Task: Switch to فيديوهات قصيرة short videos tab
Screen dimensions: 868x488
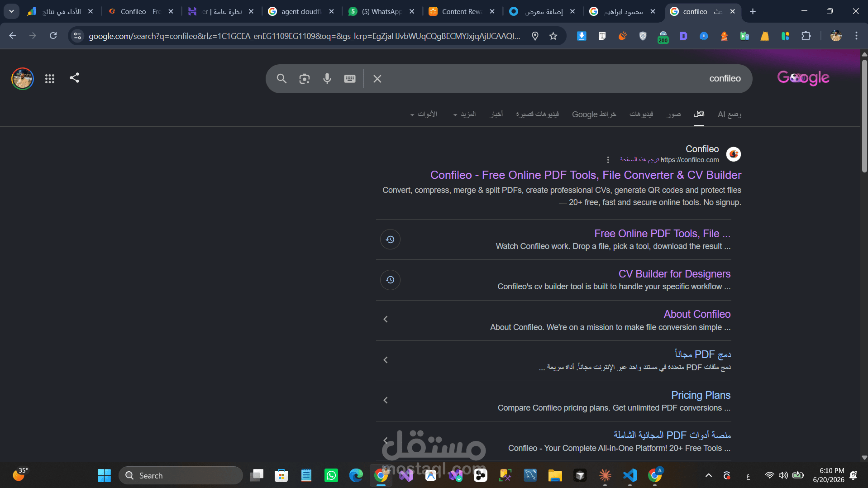Action: click(537, 114)
